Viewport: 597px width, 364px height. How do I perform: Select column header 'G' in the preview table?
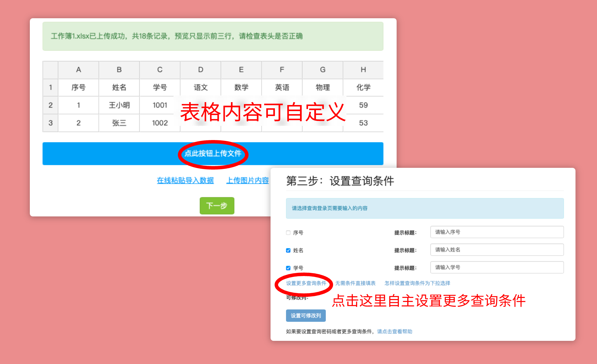[x=323, y=70]
